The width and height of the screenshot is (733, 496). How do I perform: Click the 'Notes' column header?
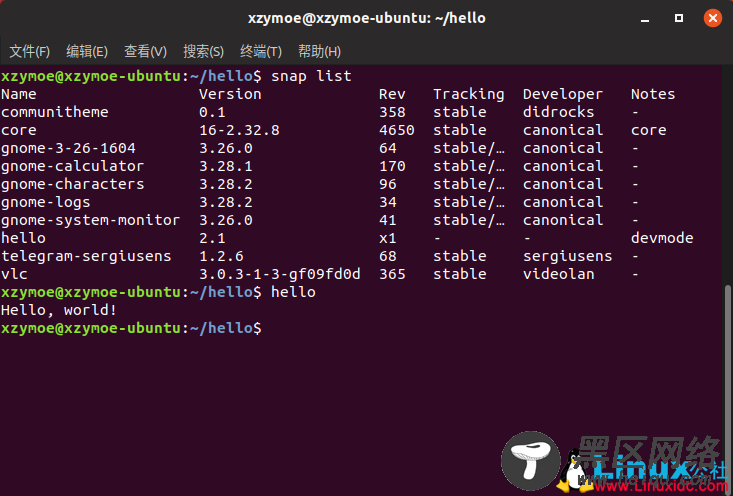coord(653,94)
